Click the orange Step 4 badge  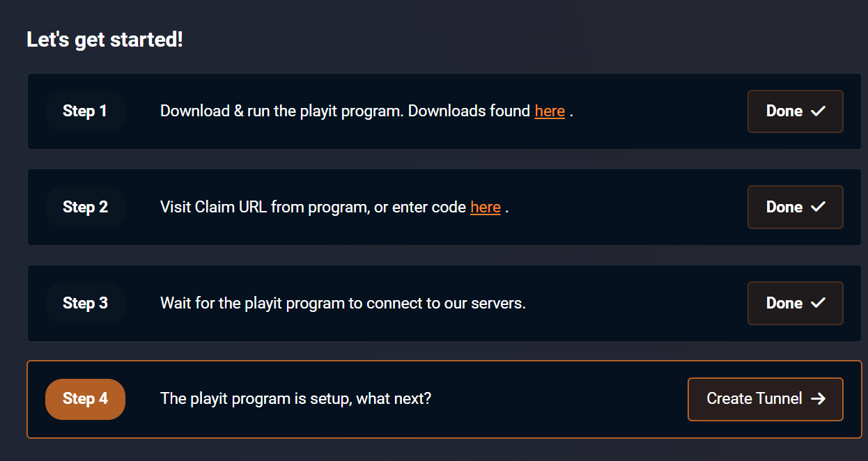tap(85, 399)
